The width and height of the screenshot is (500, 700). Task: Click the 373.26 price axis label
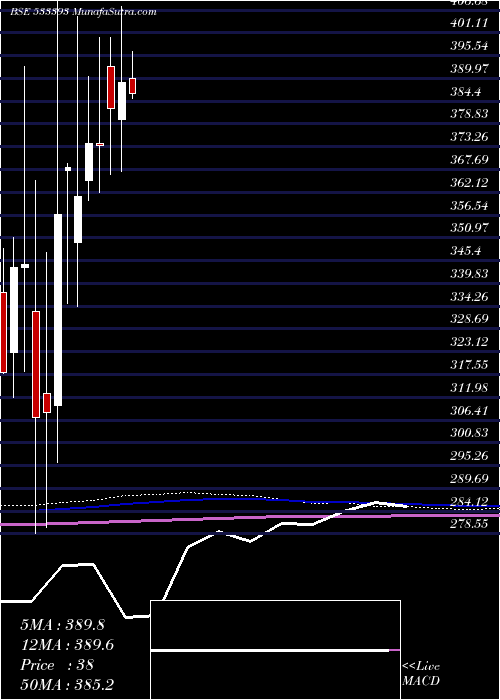tap(469, 137)
